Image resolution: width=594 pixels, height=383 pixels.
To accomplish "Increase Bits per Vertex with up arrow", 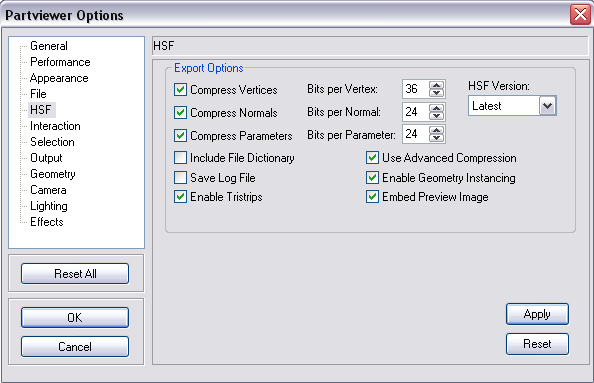I will point(436,85).
